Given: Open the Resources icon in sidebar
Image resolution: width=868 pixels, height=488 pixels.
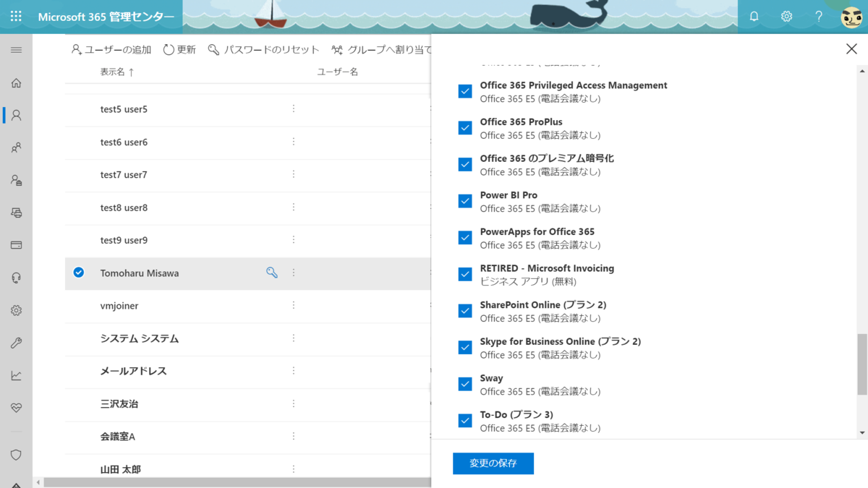Looking at the screenshot, I should coord(16,213).
